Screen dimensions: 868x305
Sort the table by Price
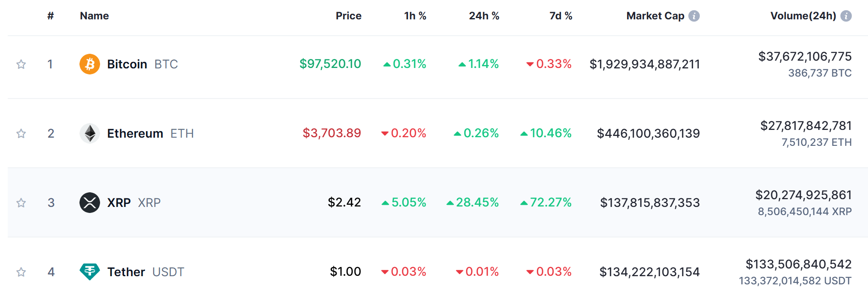click(348, 15)
